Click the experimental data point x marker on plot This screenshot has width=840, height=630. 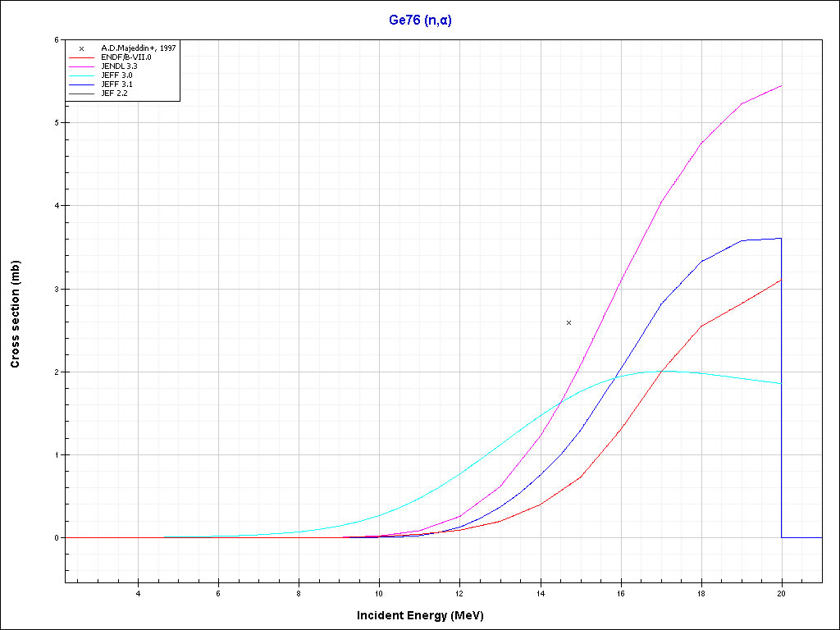(x=568, y=323)
